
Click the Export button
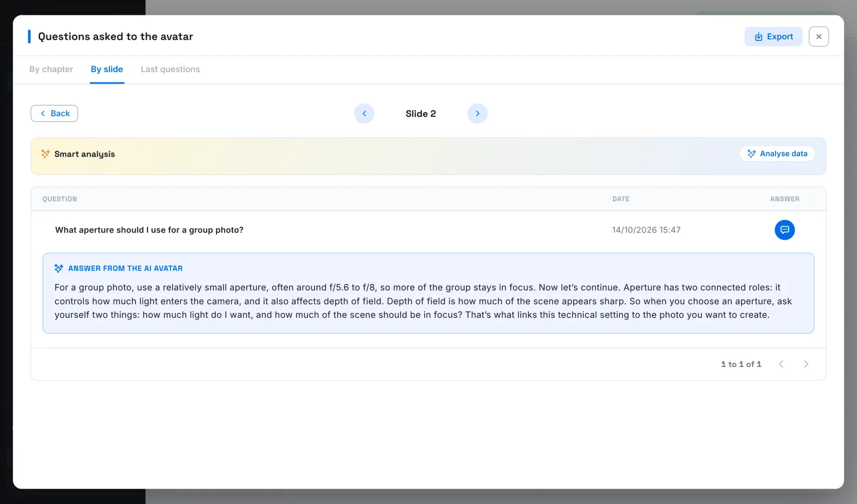pyautogui.click(x=773, y=37)
